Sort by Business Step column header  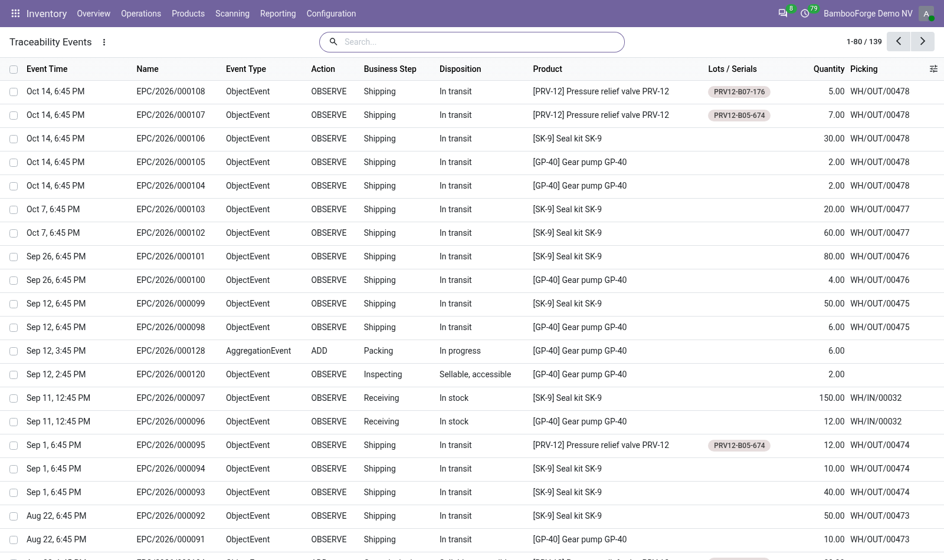click(390, 69)
